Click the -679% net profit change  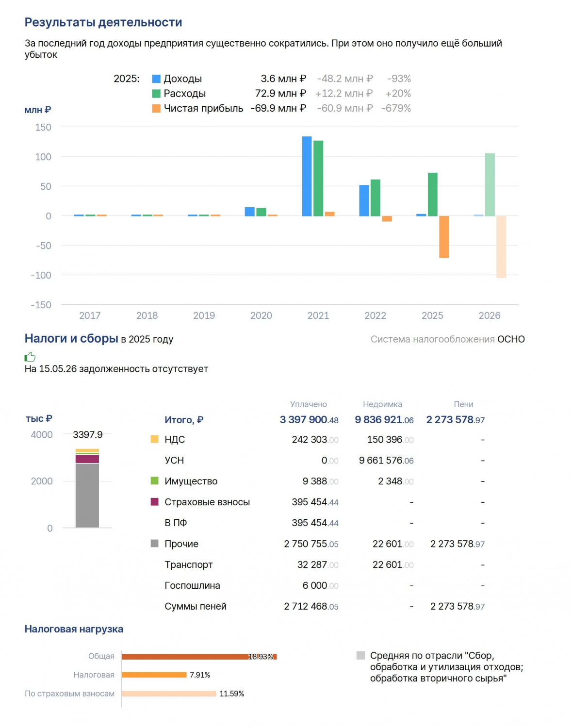396,108
